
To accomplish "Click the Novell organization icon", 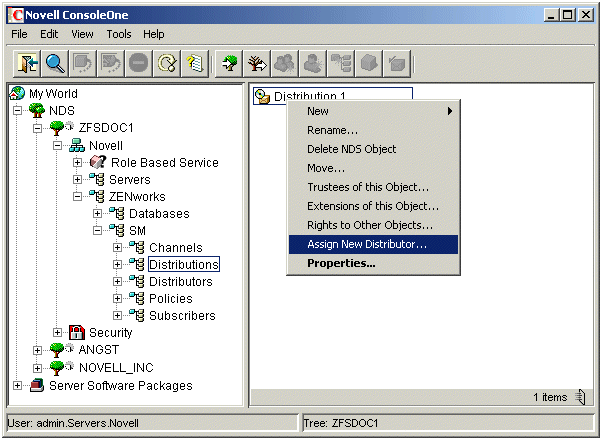I will (x=77, y=145).
